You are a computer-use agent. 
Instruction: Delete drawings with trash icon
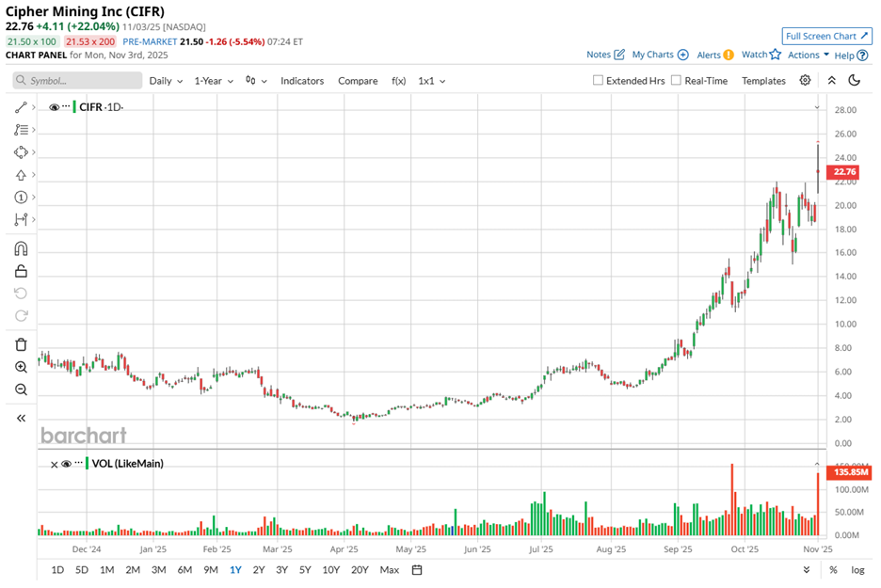click(x=21, y=344)
